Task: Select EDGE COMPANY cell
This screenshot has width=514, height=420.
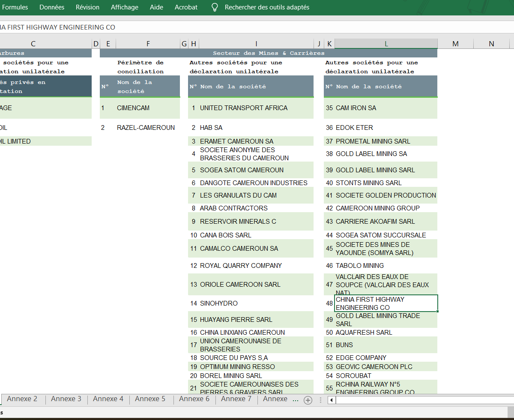Action: [386, 358]
